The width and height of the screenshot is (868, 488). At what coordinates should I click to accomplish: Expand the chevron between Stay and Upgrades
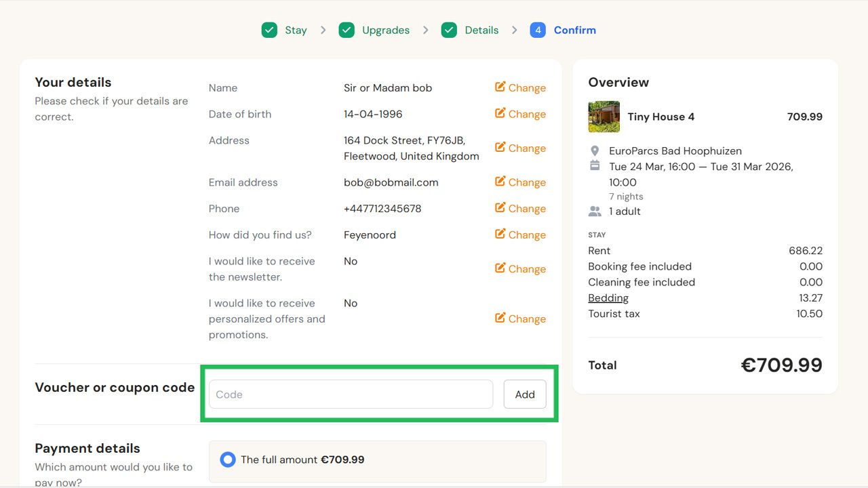click(x=323, y=30)
